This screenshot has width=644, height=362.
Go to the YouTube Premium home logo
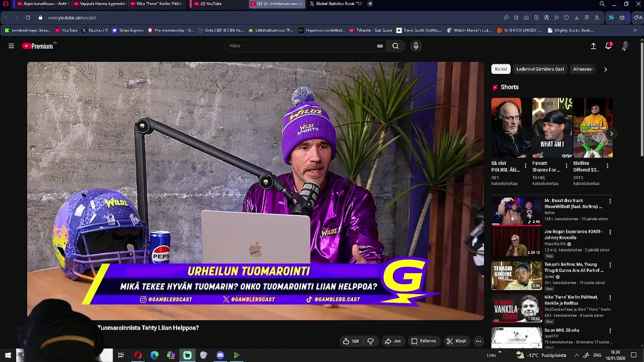coord(38,46)
